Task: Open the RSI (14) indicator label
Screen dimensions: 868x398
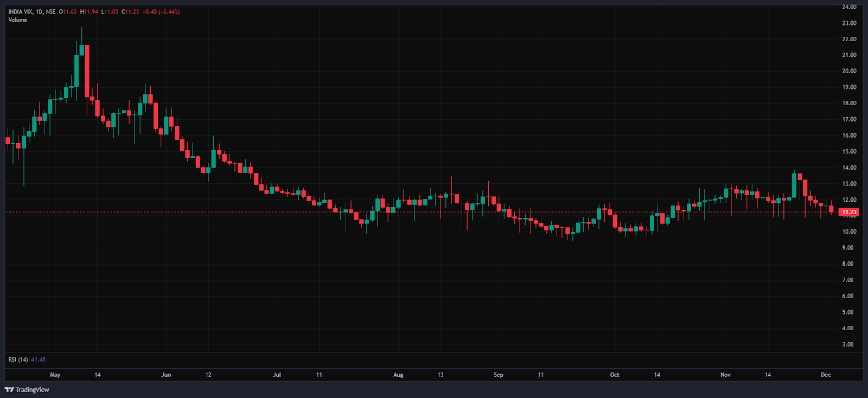Action: 18,360
